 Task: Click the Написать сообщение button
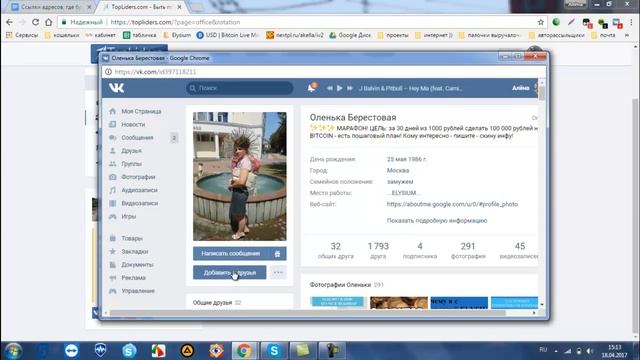click(231, 253)
